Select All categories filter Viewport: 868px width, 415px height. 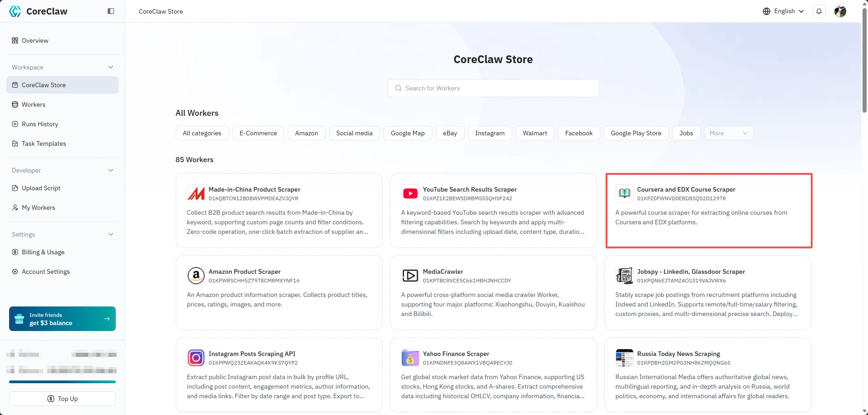(202, 133)
